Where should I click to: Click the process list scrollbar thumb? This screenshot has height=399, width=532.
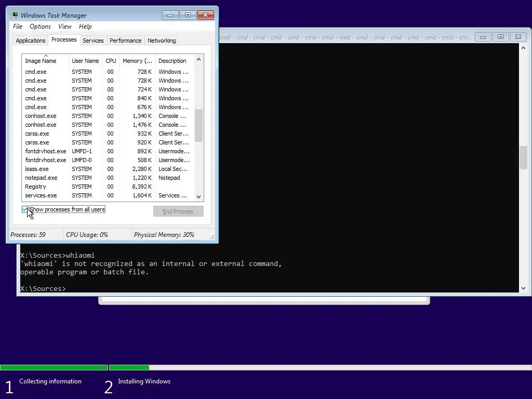(199, 125)
